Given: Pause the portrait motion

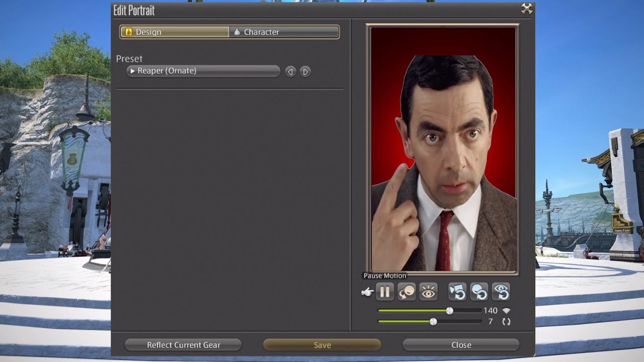Looking at the screenshot, I should pyautogui.click(x=385, y=292).
